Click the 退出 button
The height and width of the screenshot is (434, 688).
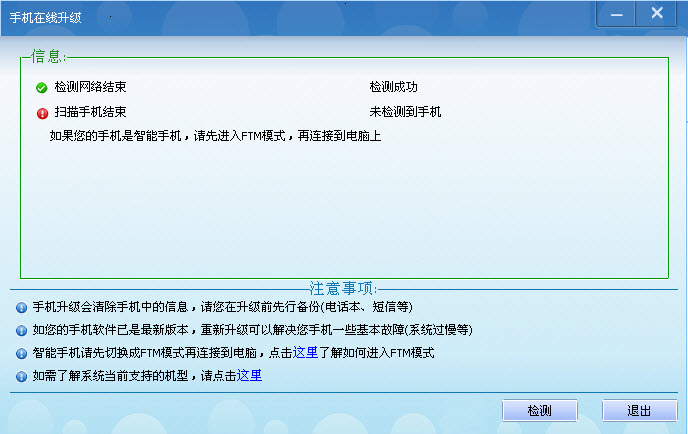[x=639, y=410]
